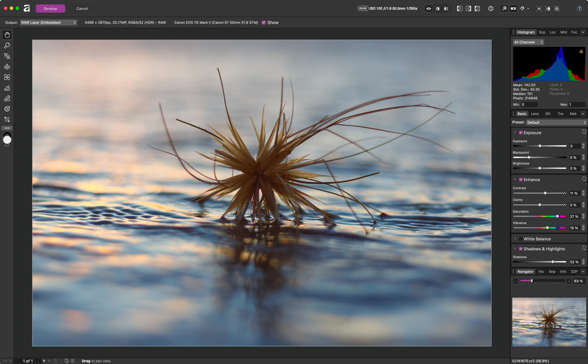The height and width of the screenshot is (364, 588).
Task: Click the Sync After icon
Action: coord(469,9)
